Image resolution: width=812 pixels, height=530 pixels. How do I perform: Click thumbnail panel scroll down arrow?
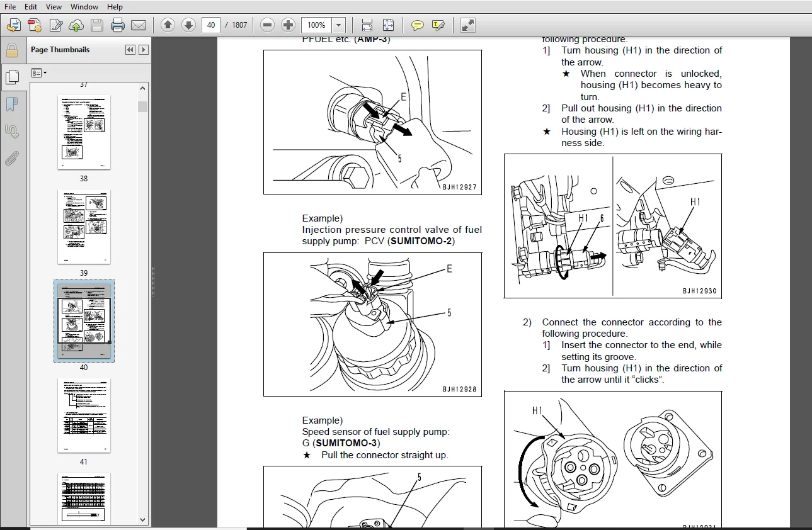point(143,520)
